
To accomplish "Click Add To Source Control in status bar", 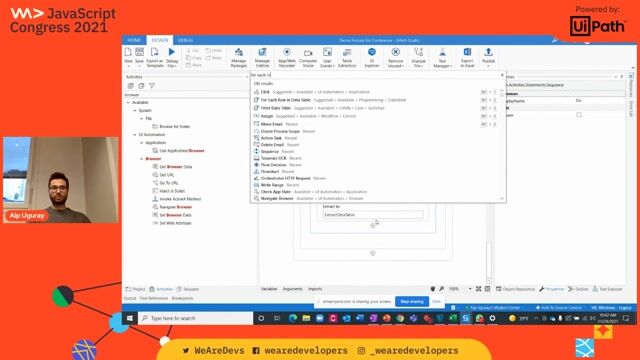I will pos(558,307).
